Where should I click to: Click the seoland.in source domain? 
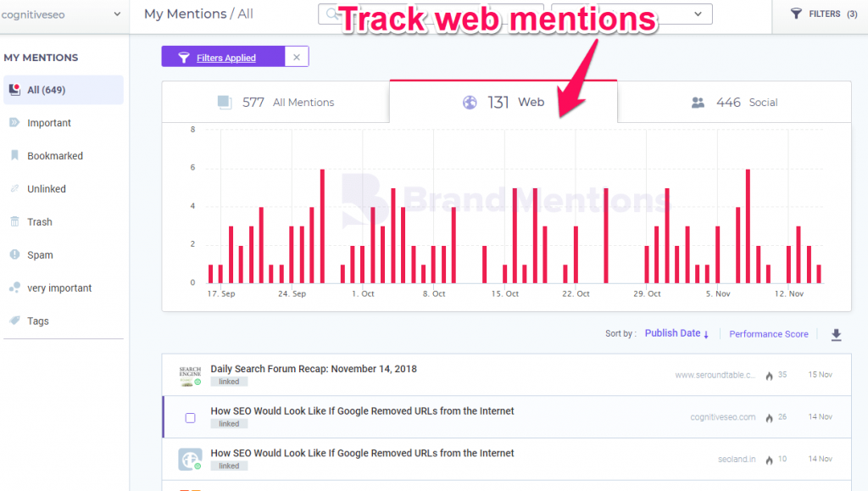pos(737,459)
